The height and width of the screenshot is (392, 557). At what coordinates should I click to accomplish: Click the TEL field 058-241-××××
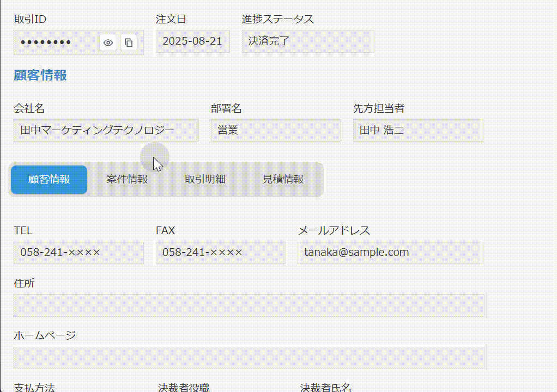tap(78, 253)
